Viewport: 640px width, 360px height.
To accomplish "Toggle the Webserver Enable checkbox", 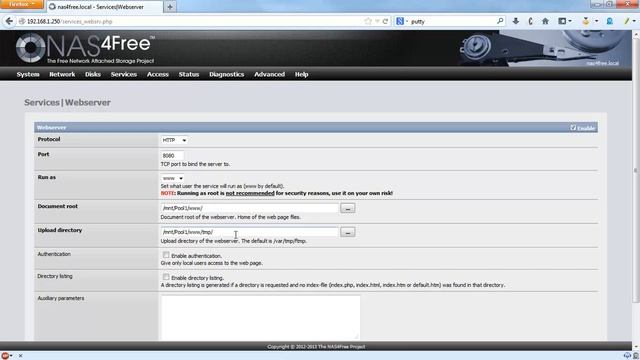I will pyautogui.click(x=573, y=128).
